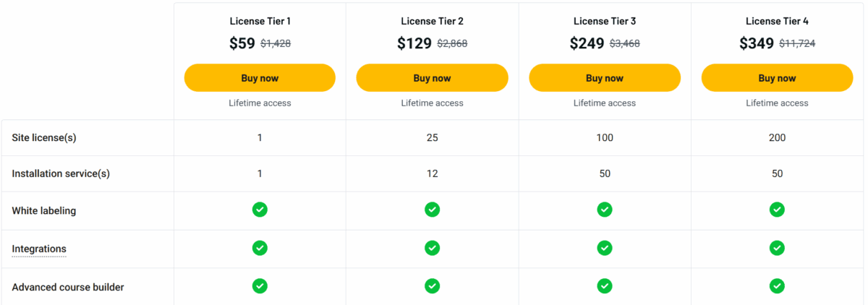The width and height of the screenshot is (868, 305).
Task: Click the struck-through $11,724 price
Action: 797,43
